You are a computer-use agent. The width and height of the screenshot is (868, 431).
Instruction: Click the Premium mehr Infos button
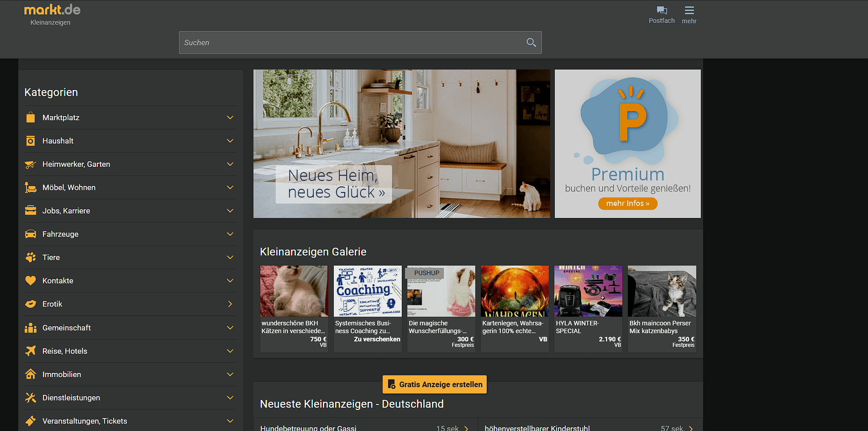tap(627, 203)
